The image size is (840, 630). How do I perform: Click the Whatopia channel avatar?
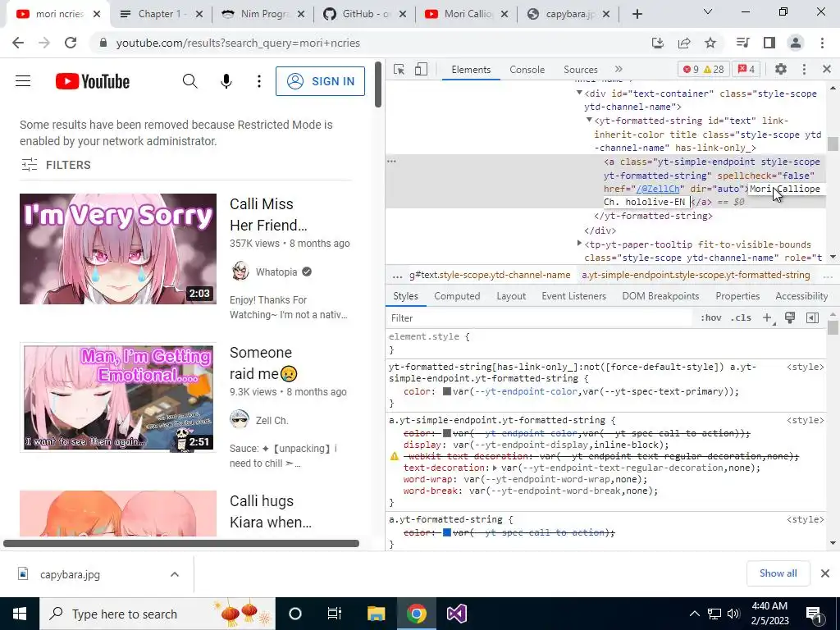pyautogui.click(x=240, y=272)
